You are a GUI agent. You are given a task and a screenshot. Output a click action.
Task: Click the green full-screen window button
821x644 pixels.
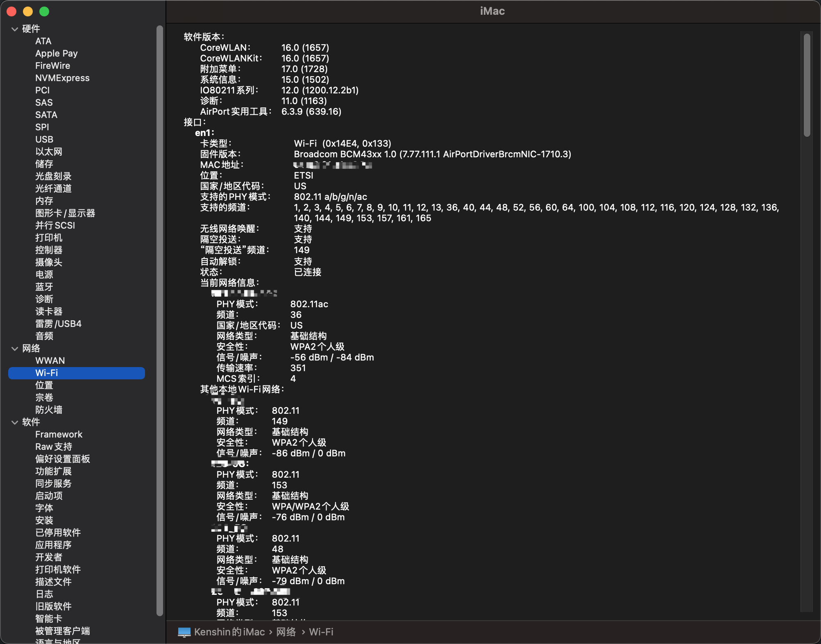[44, 11]
